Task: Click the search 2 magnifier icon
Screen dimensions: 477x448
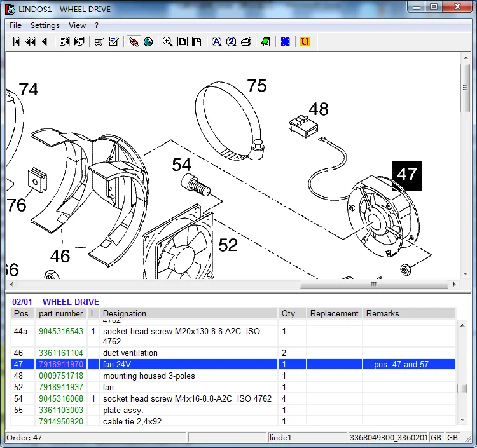Action: pos(232,42)
